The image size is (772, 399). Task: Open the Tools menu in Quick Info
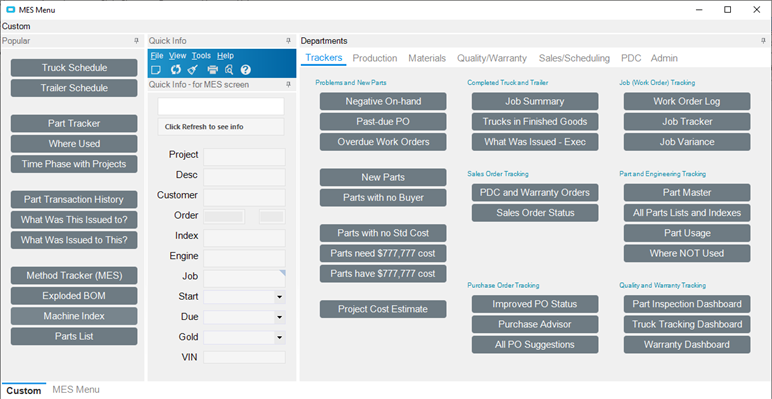(x=201, y=56)
